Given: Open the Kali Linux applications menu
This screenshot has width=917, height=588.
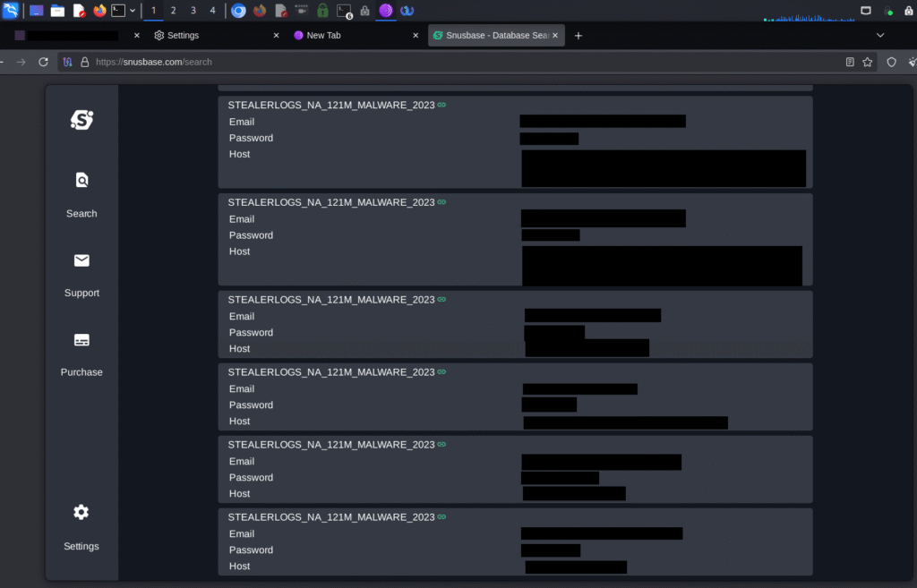Looking at the screenshot, I should point(11,11).
